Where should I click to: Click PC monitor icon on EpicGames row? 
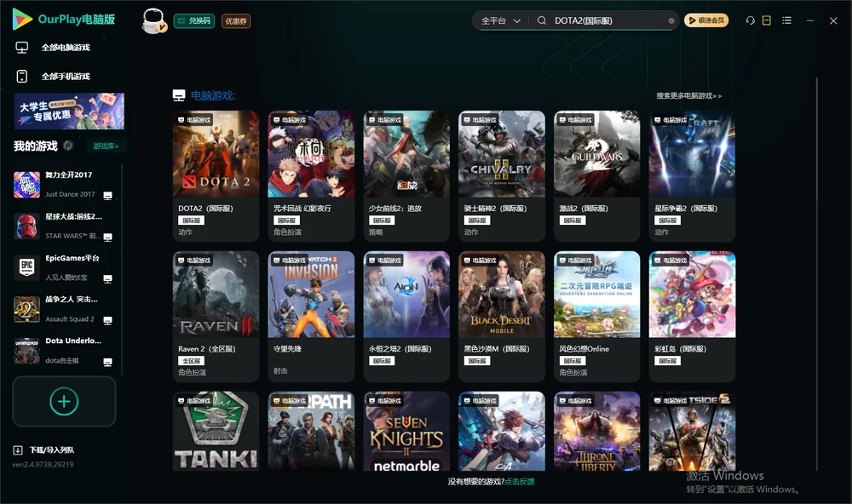click(x=107, y=279)
